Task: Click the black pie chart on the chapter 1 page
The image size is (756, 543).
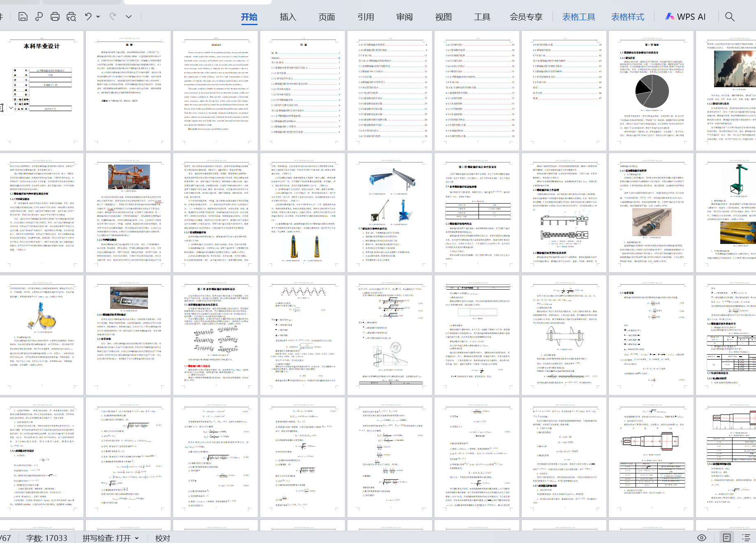Action: [652, 91]
